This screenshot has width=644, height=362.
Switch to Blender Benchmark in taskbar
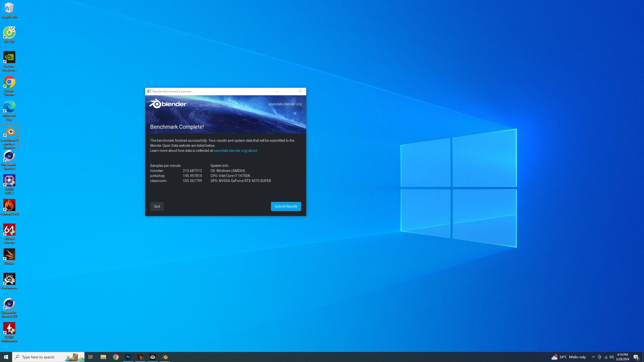(165, 357)
